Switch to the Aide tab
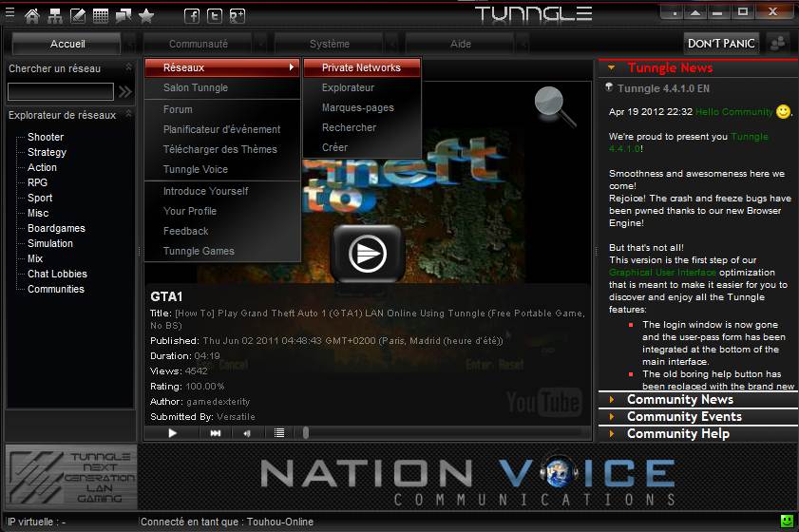This screenshot has width=799, height=532. coord(460,44)
